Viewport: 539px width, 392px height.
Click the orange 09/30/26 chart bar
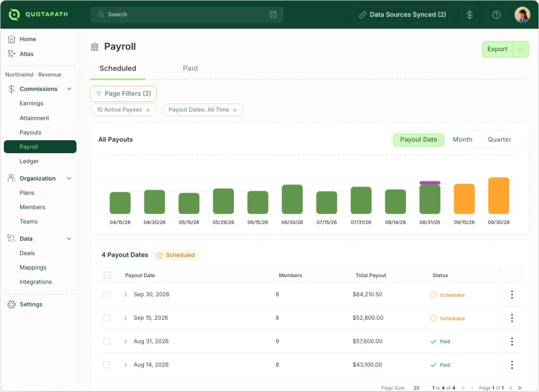point(499,196)
